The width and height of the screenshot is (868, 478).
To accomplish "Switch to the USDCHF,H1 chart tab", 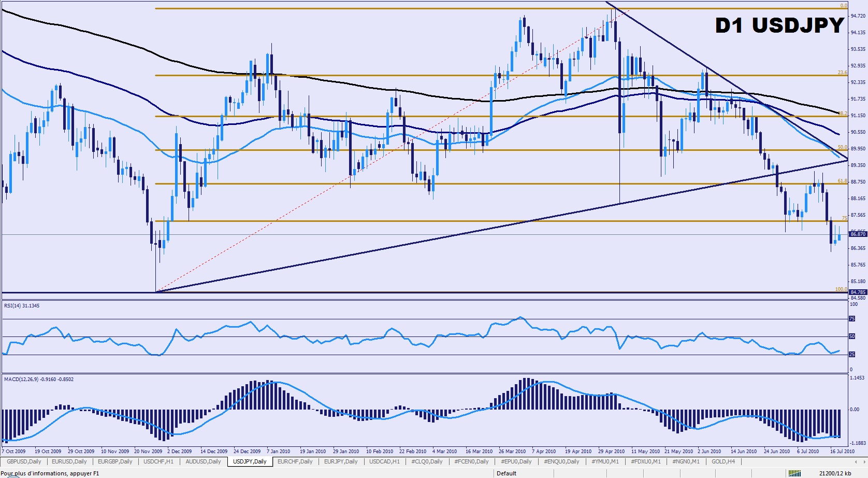I will click(159, 461).
